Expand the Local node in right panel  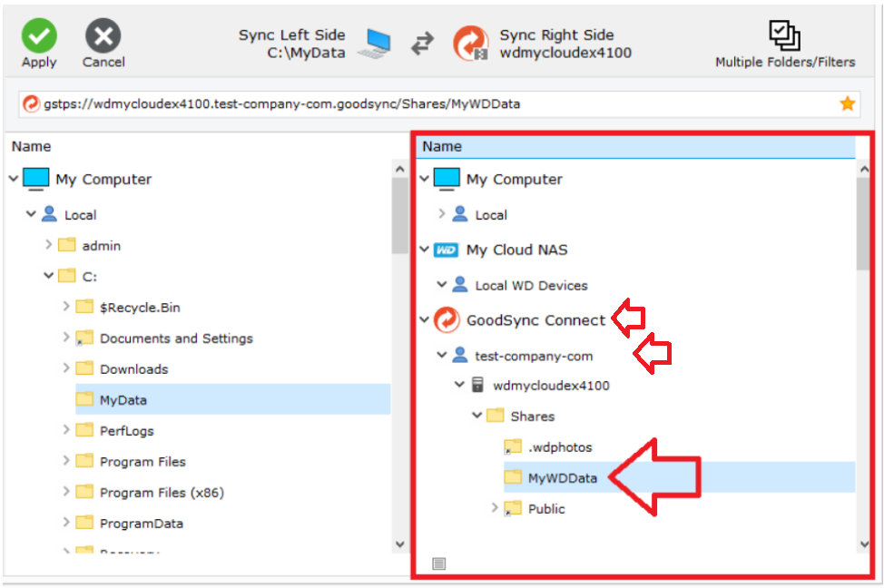point(442,215)
